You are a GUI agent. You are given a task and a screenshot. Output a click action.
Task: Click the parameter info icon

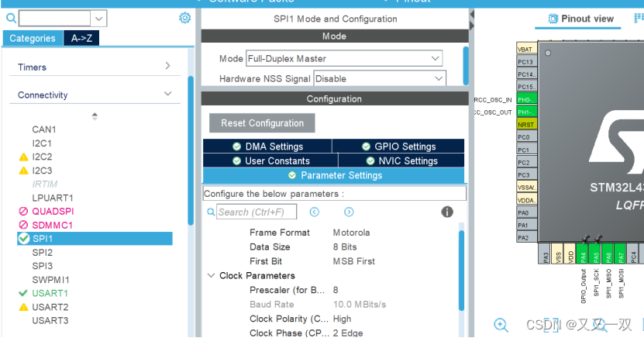(447, 212)
